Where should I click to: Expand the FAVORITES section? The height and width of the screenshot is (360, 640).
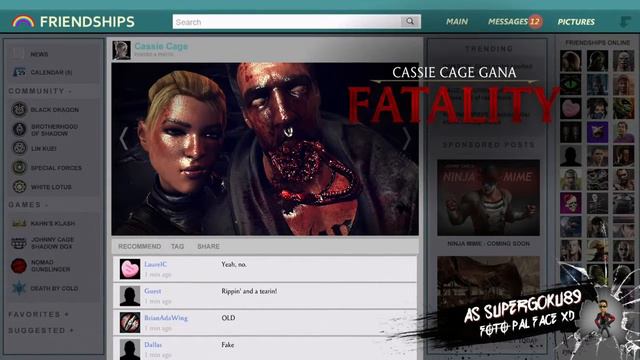pos(39,314)
